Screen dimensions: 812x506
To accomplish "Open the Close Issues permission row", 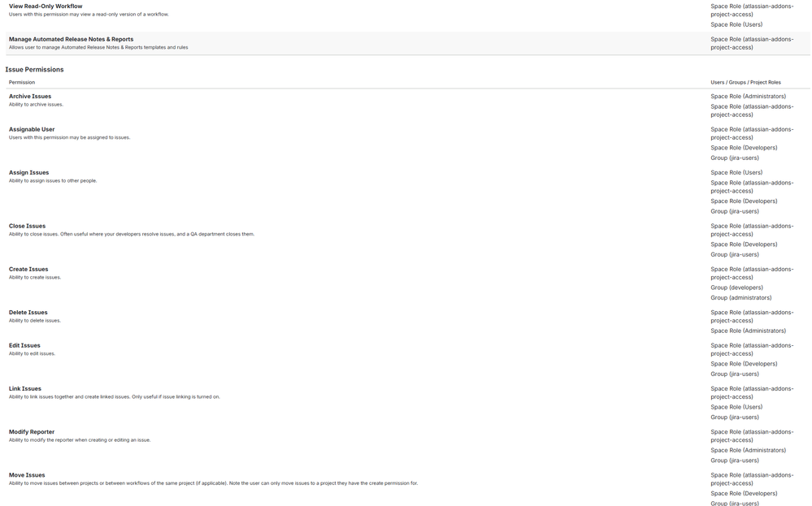I will (26, 224).
